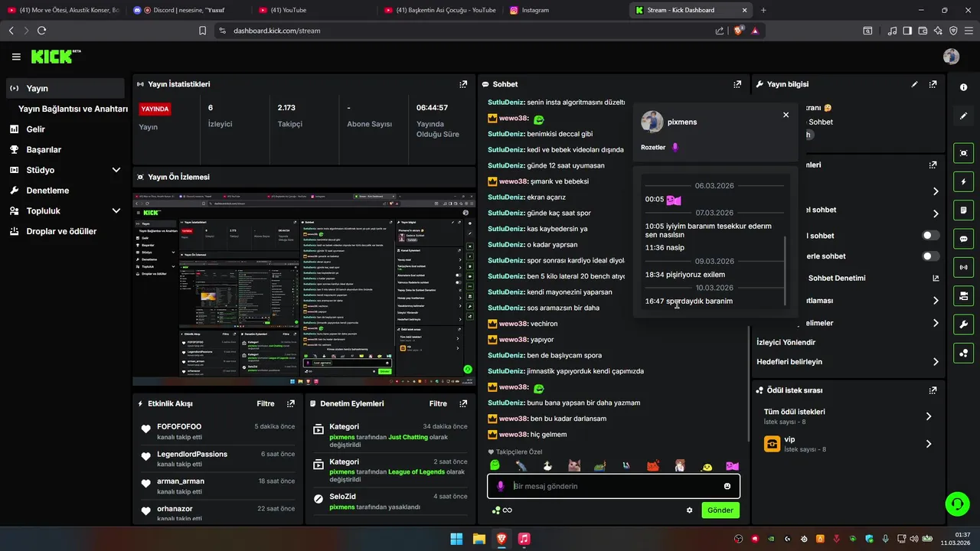
Task: Open the Brave Shields icon in address bar
Action: click(x=738, y=31)
